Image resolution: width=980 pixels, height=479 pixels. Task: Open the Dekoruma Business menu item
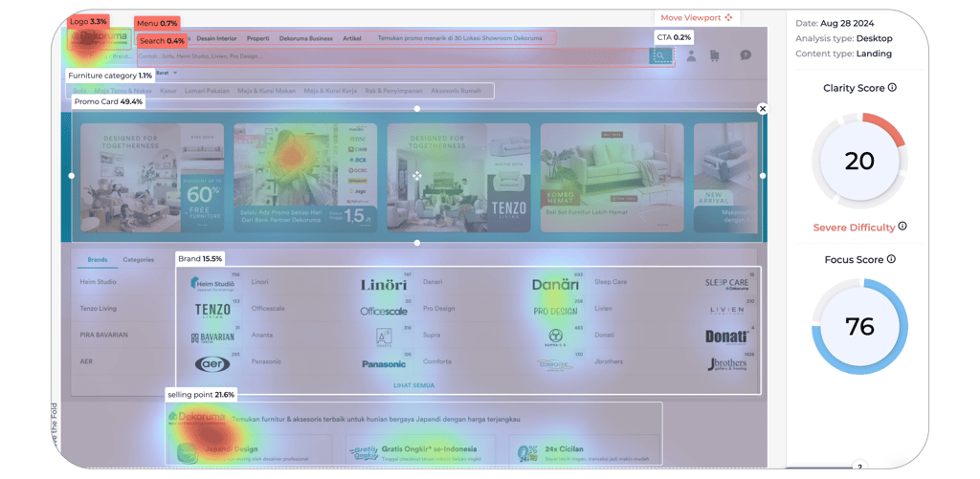point(305,38)
